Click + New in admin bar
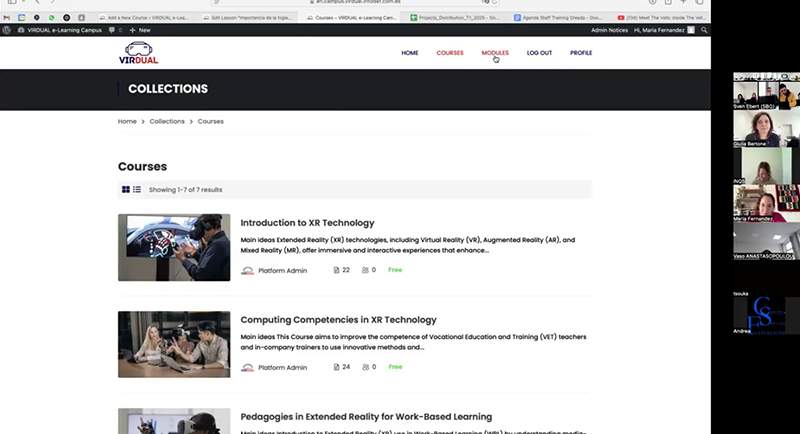Image resolution: width=800 pixels, height=434 pixels. (139, 30)
